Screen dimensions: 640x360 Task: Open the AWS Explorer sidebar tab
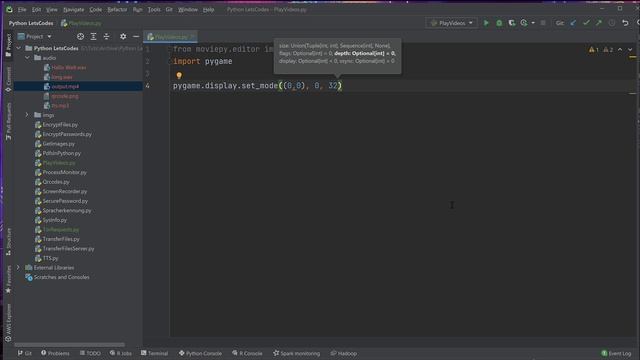8,322
